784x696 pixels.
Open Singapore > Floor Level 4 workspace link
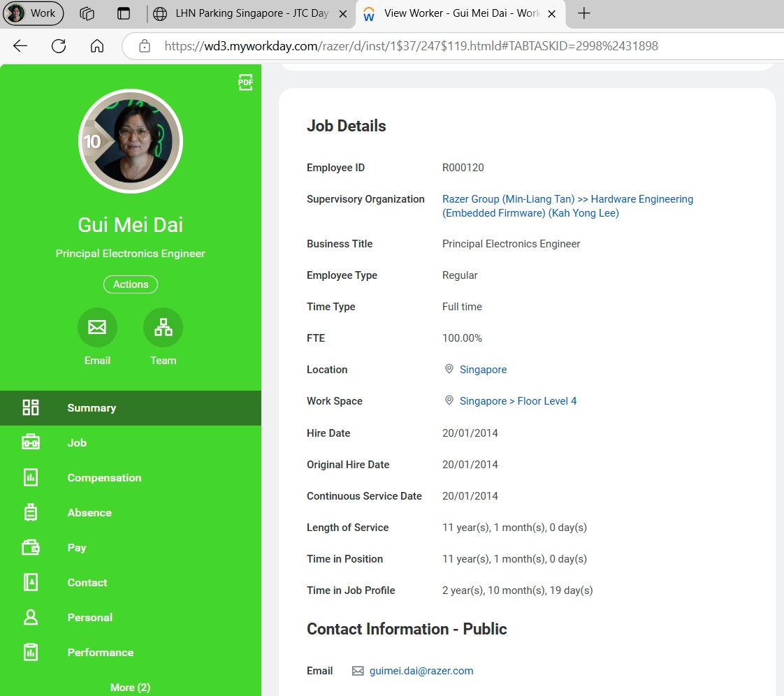pos(518,401)
